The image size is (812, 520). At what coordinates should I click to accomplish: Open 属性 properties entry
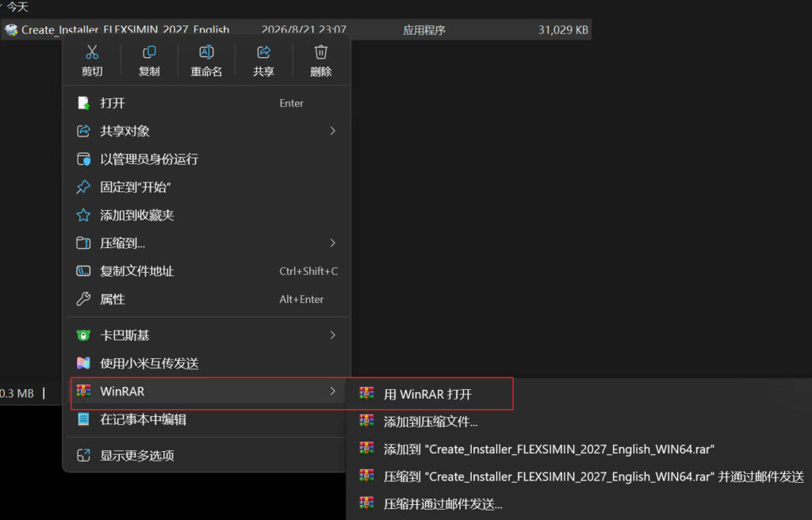click(206, 299)
